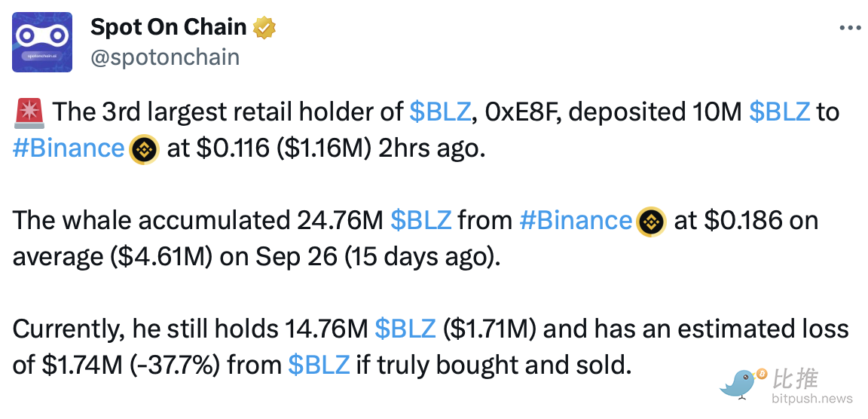The image size is (868, 419).
Task: Click the Binance coin icon before "at $0.186"
Action: pyautogui.click(x=651, y=222)
